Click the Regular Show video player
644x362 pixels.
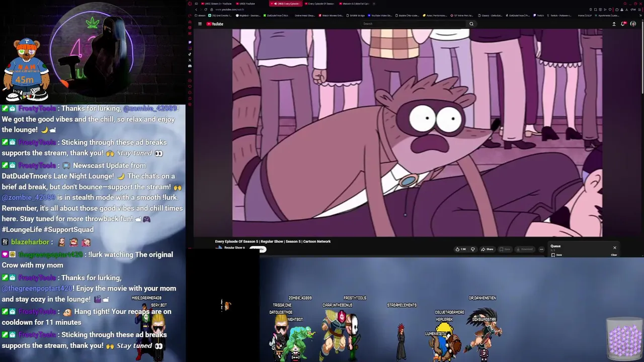(417, 133)
